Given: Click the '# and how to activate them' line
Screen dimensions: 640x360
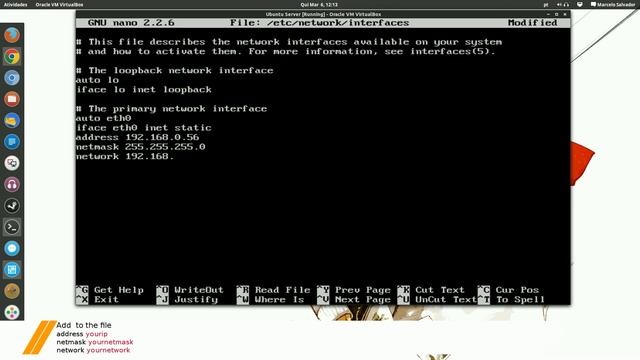Looking at the screenshot, I should 286,51.
